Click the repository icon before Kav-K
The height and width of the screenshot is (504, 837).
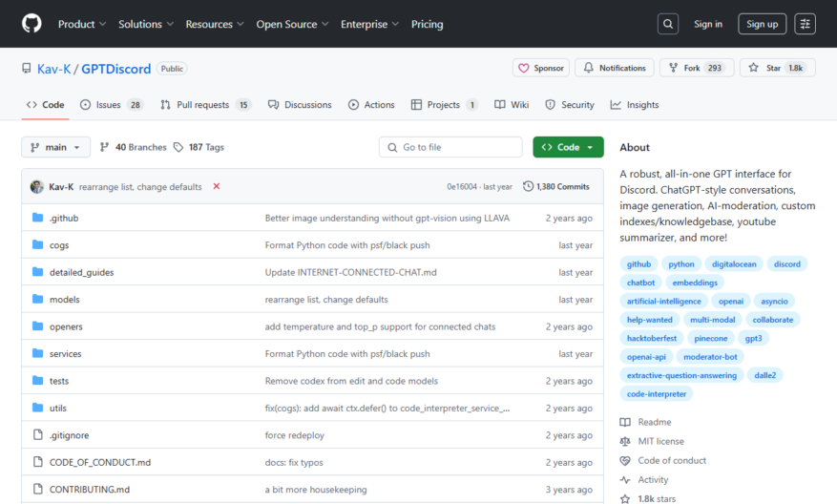point(26,69)
